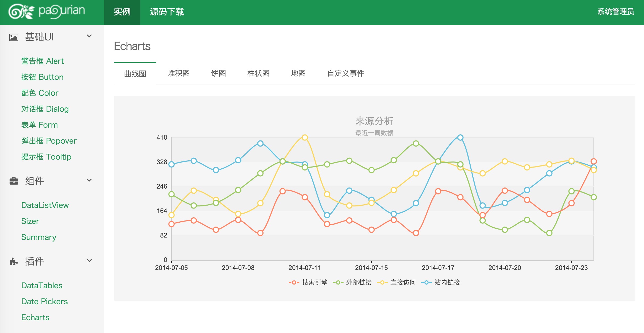644x333 pixels.
Task: Toggle 外部链接 series via legend label
Action: click(359, 282)
